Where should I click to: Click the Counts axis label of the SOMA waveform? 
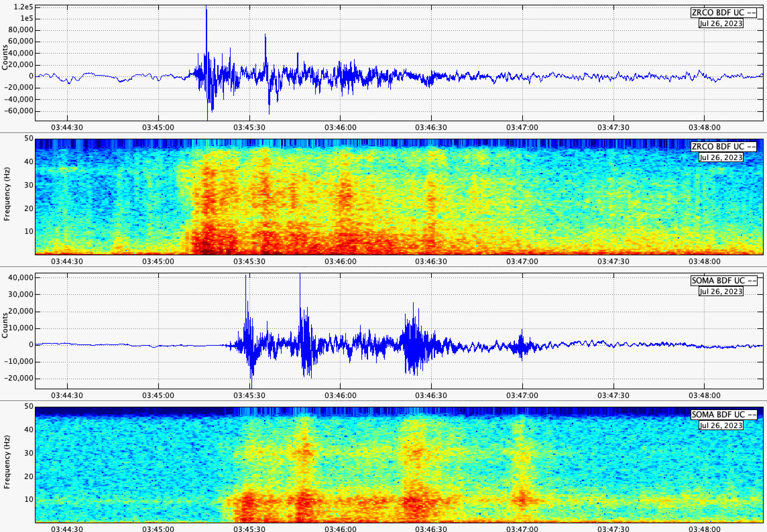click(5, 325)
